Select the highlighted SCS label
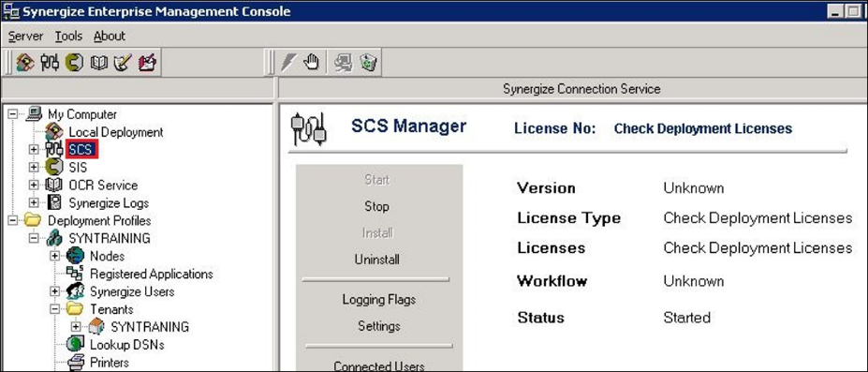Screen dimensions: 868x372 point(81,150)
